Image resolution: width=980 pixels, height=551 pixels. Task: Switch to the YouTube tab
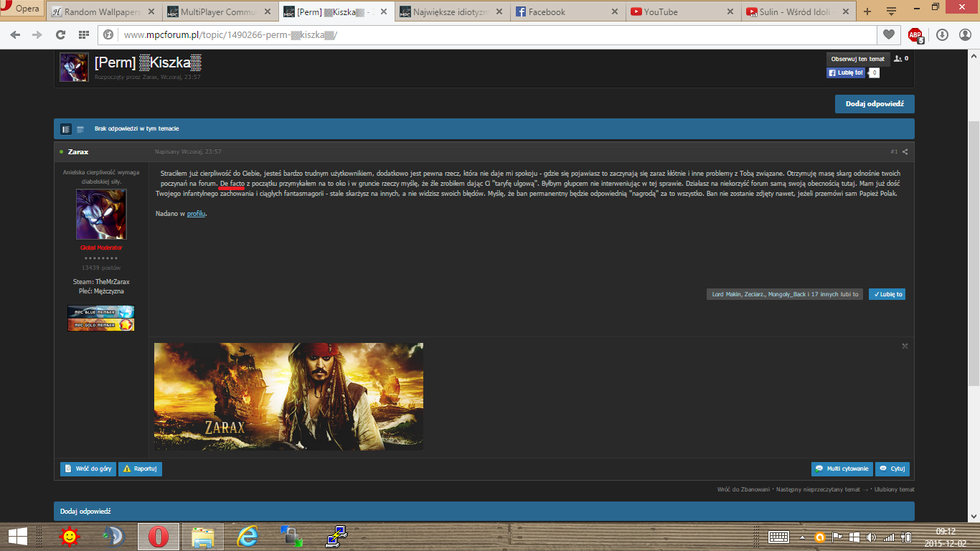pyautogui.click(x=684, y=11)
